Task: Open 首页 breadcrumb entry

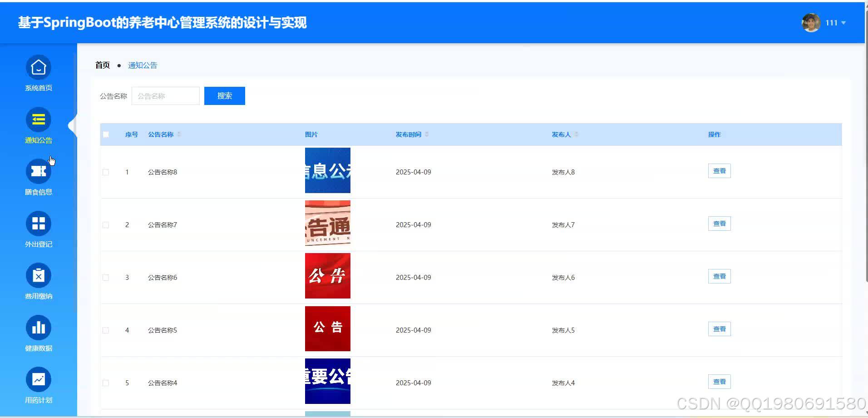Action: point(102,65)
